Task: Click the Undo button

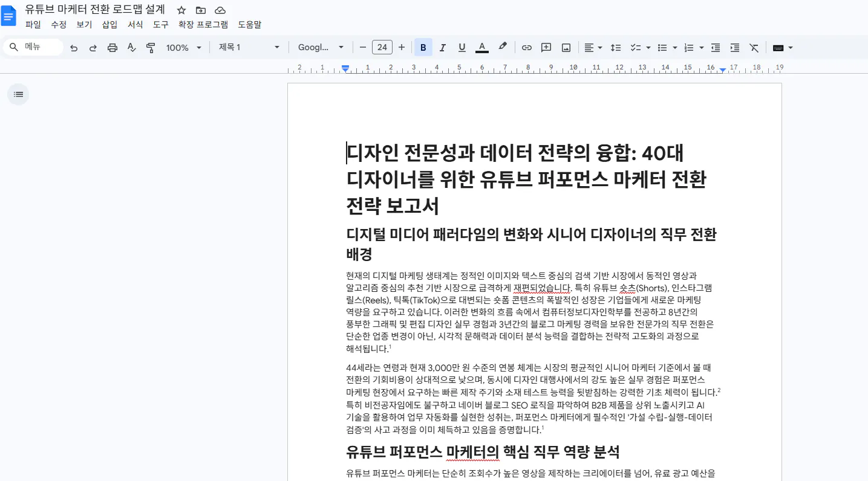Action: tap(73, 47)
